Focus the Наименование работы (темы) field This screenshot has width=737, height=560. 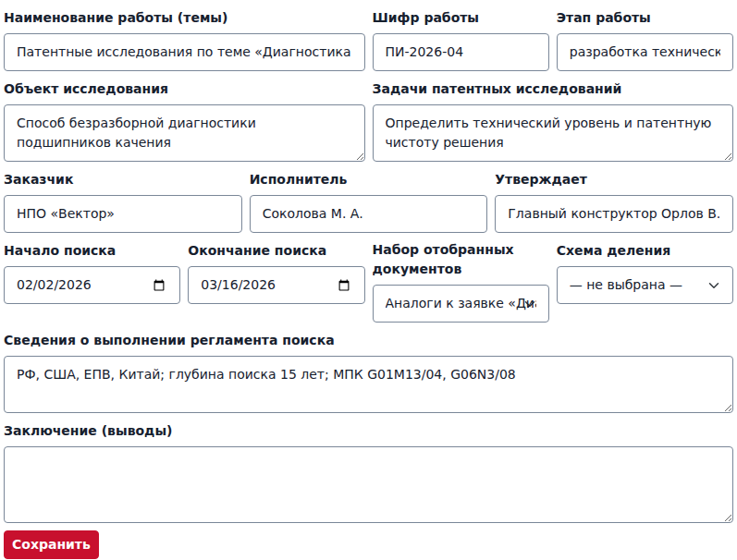[184, 52]
